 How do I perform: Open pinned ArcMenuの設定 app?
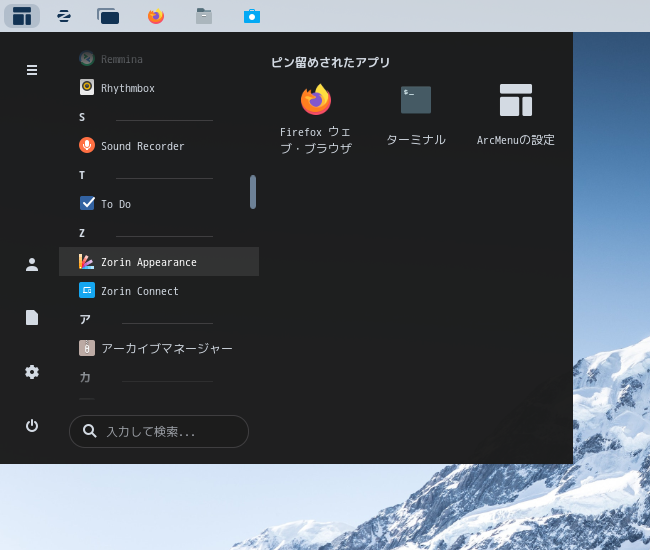pyautogui.click(x=516, y=115)
